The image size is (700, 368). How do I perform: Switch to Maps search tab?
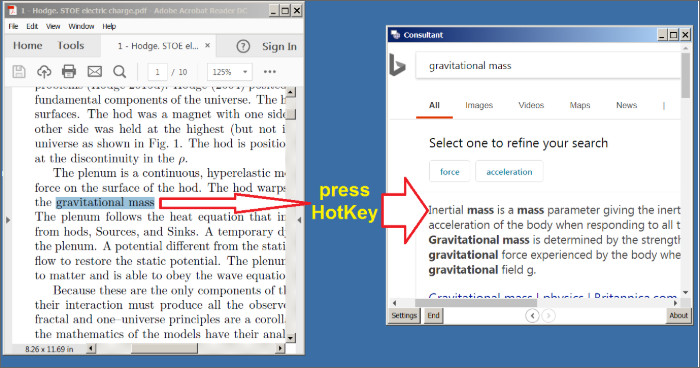pos(580,105)
